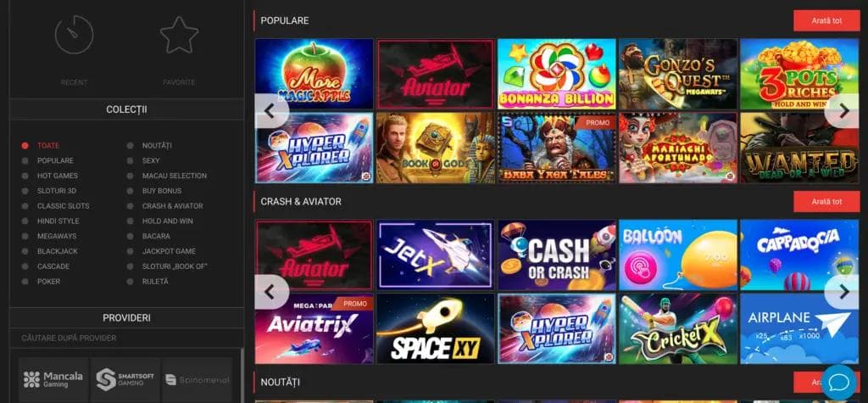
Task: Open the Favorite games star icon
Action: (x=180, y=35)
